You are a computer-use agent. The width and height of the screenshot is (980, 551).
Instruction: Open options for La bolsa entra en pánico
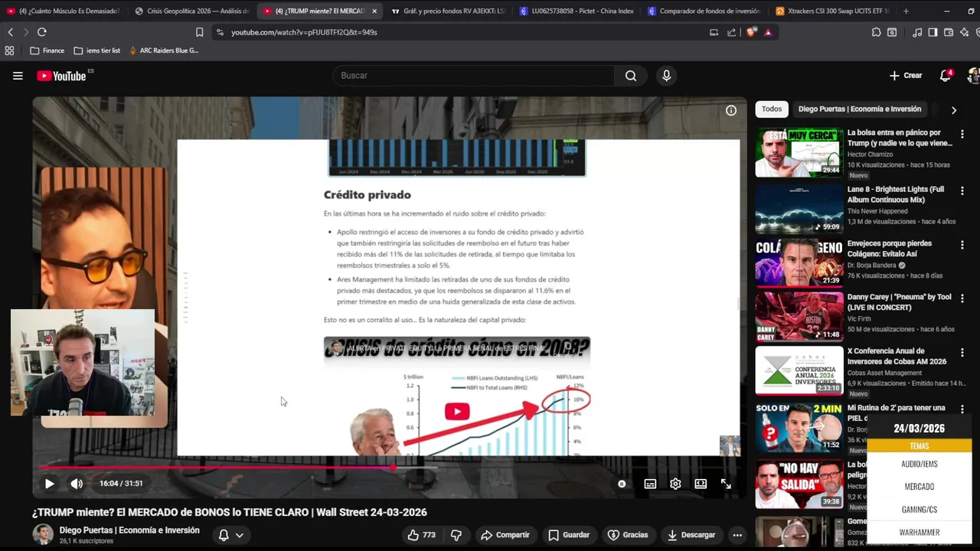click(x=962, y=134)
